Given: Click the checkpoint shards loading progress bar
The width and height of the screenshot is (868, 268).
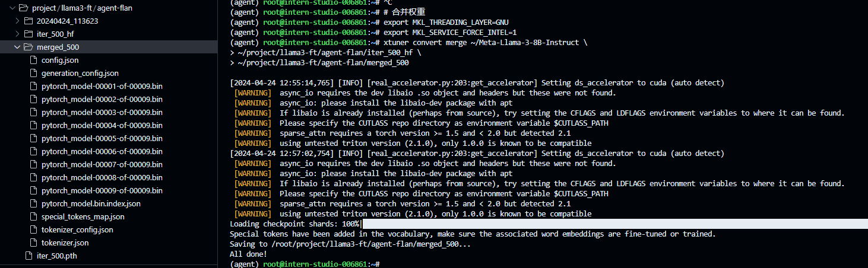Looking at the screenshot, I should click(612, 224).
